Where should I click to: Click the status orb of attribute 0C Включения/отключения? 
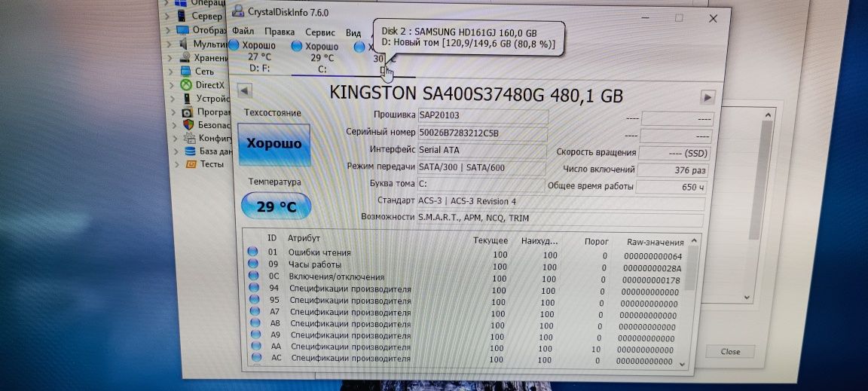coord(253,275)
